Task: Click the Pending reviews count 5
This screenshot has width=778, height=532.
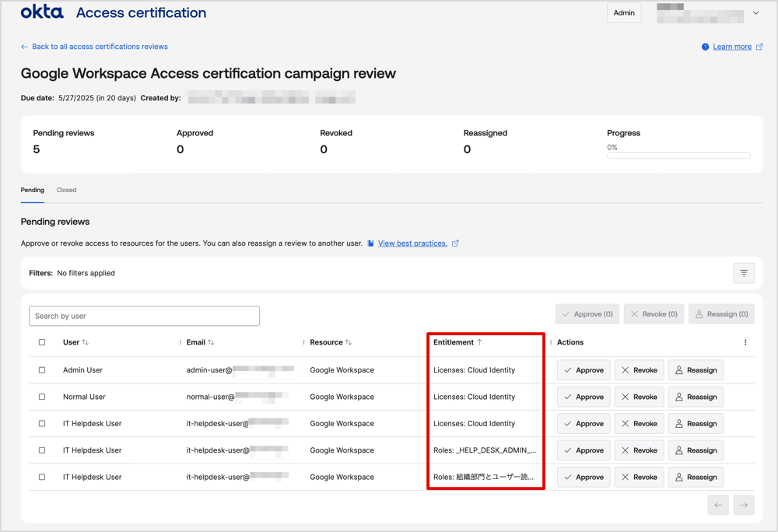Action: click(37, 149)
